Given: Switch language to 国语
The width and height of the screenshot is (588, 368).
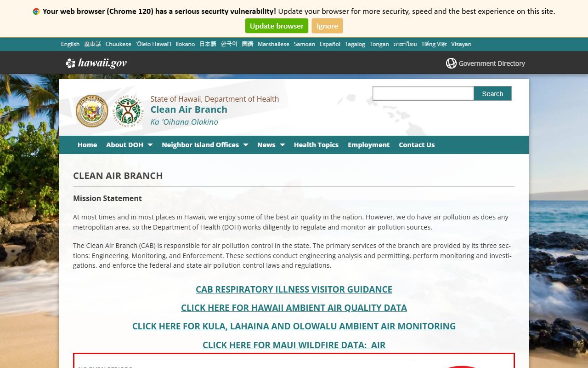Looking at the screenshot, I should point(248,44).
